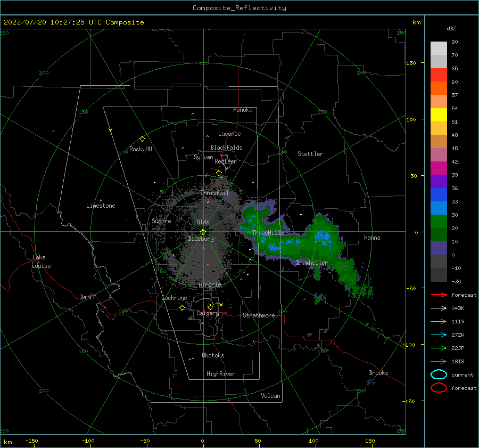Screen dimensions: 479x448
Task: Click the RockyMH label
Action: pyautogui.click(x=141, y=149)
